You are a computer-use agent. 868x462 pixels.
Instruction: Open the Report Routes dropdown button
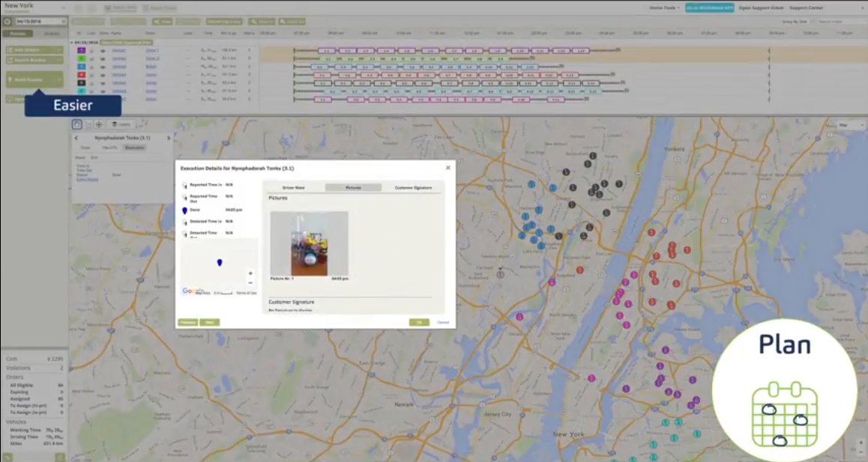click(x=34, y=60)
